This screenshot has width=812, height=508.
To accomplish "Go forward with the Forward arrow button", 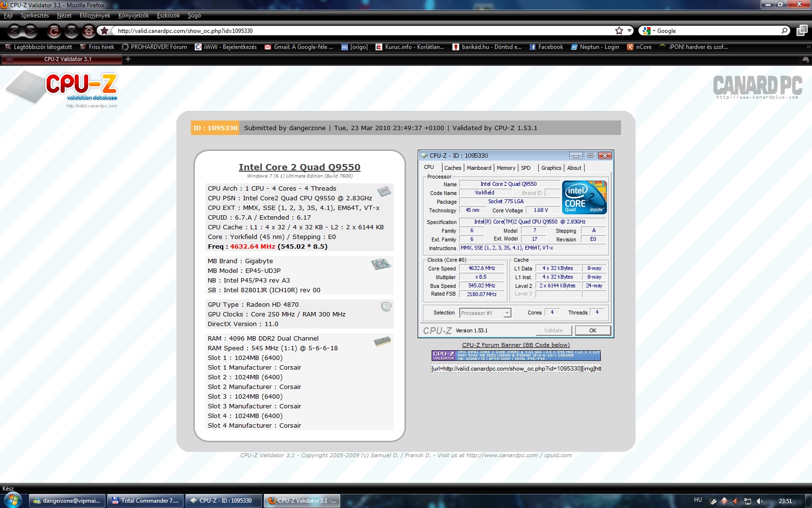I will coord(31,31).
